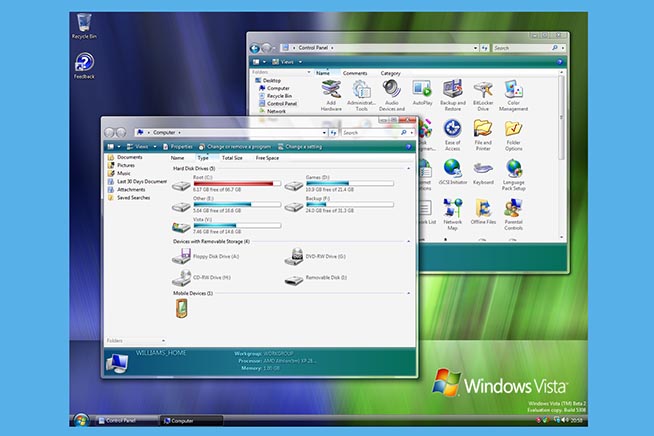Collapse the Folders pane in Control Panel window

click(309, 72)
